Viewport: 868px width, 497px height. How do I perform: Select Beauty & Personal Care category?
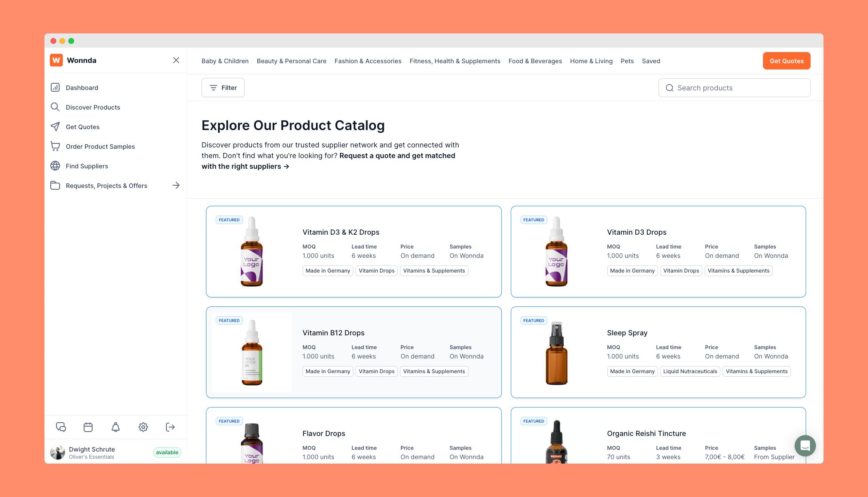click(x=291, y=61)
